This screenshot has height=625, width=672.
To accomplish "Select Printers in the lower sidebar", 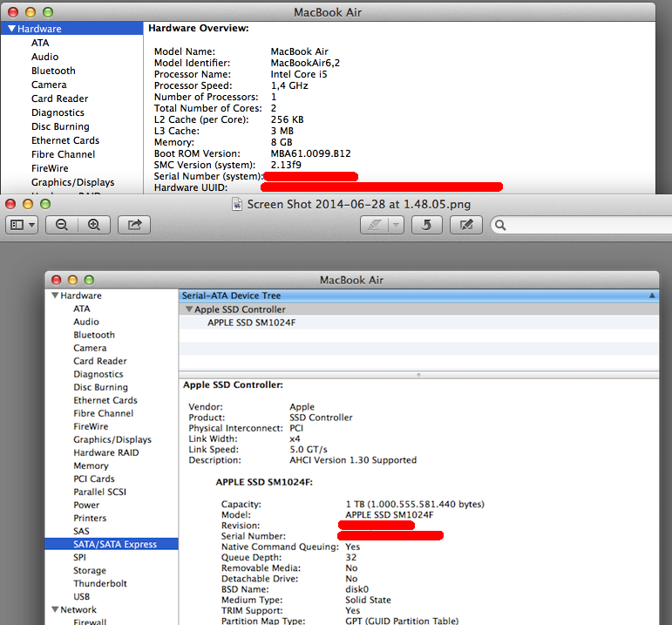I will click(90, 518).
